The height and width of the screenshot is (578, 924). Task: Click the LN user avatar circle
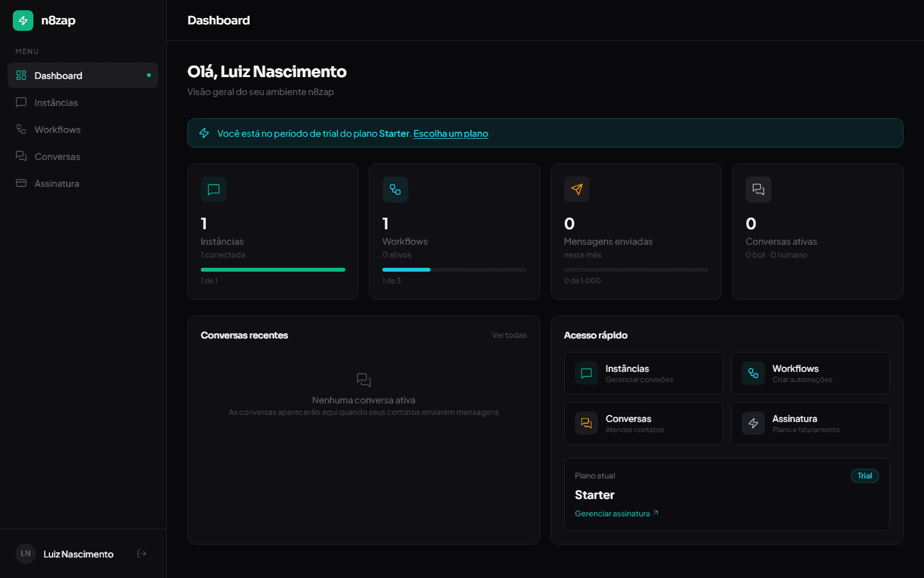[x=25, y=553]
